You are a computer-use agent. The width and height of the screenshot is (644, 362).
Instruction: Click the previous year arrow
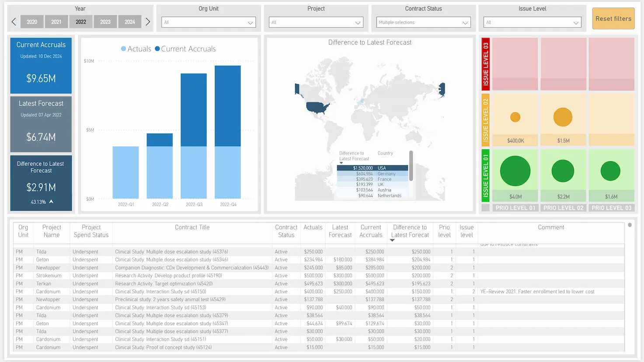click(x=14, y=22)
